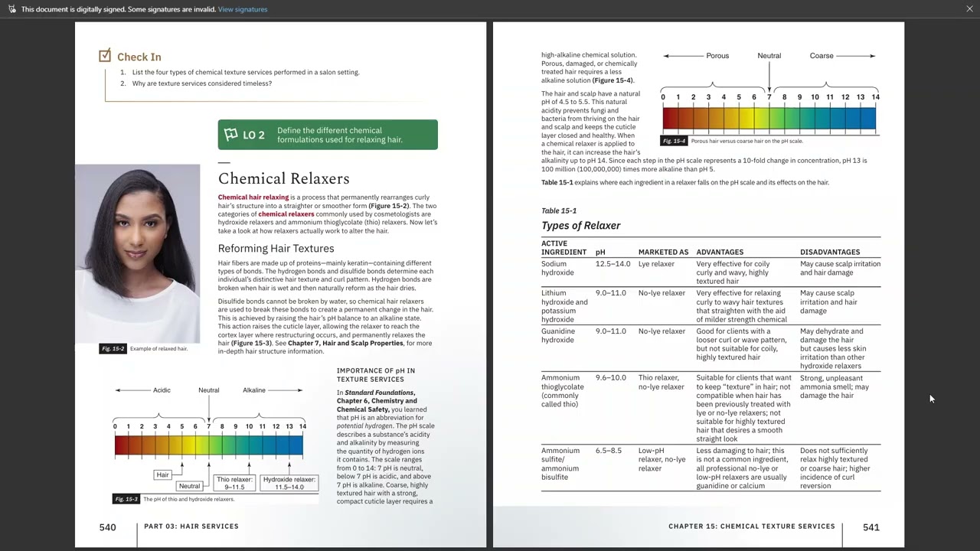Click the 'Sodium hydroxide' table cell
Viewport: 980px width, 551px height.
557,268
